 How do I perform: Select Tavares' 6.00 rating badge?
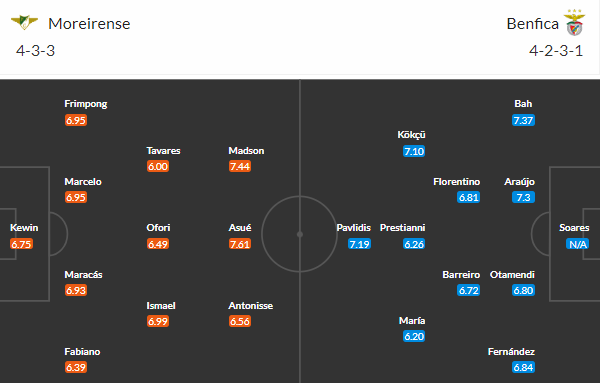158,166
